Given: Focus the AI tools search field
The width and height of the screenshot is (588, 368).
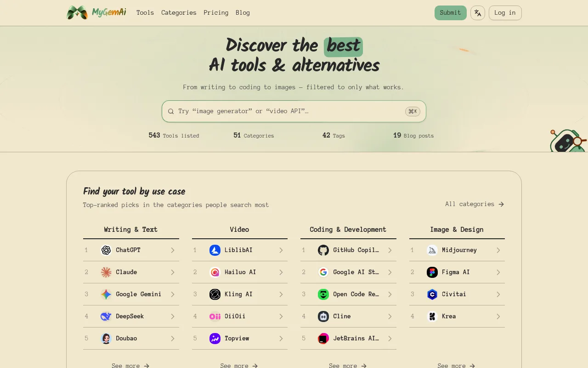Looking at the screenshot, I should (294, 111).
